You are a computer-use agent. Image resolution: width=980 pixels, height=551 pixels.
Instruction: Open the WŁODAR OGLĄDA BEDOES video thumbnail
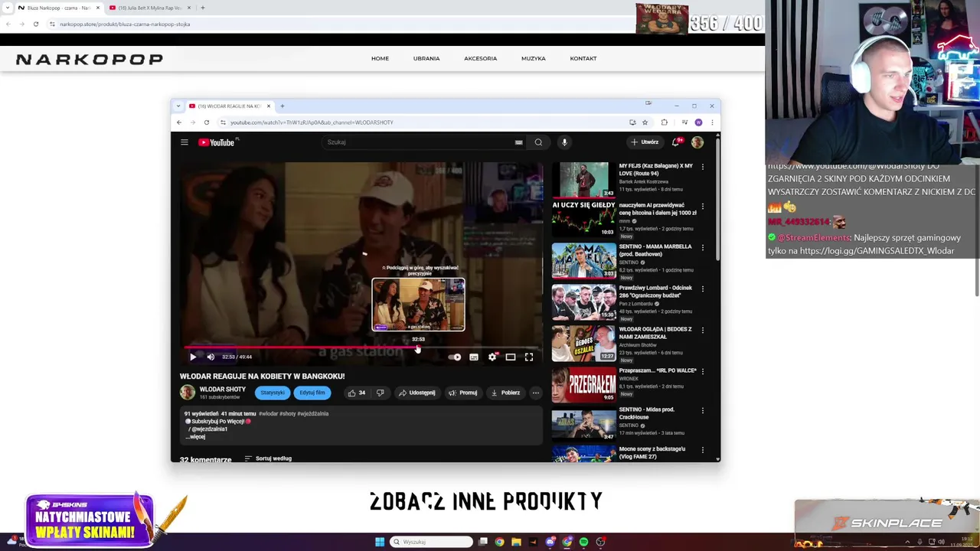[583, 344]
